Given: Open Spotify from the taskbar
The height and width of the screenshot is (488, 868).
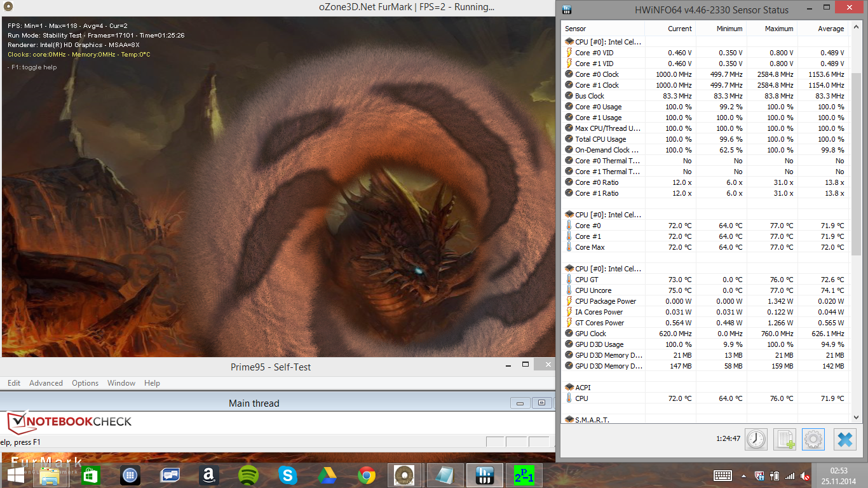Looking at the screenshot, I should click(248, 475).
